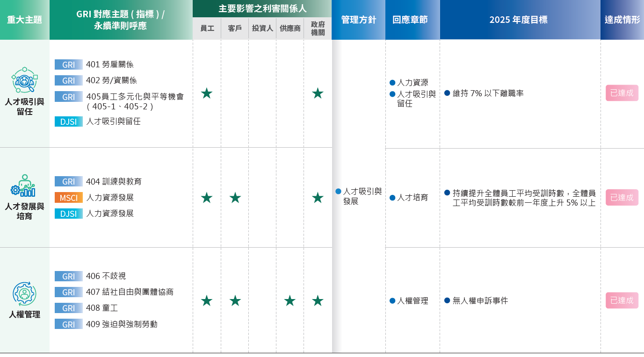Select the 政府機關 star in the 人才發展與培育 row
The height and width of the screenshot is (357, 644).
318,198
